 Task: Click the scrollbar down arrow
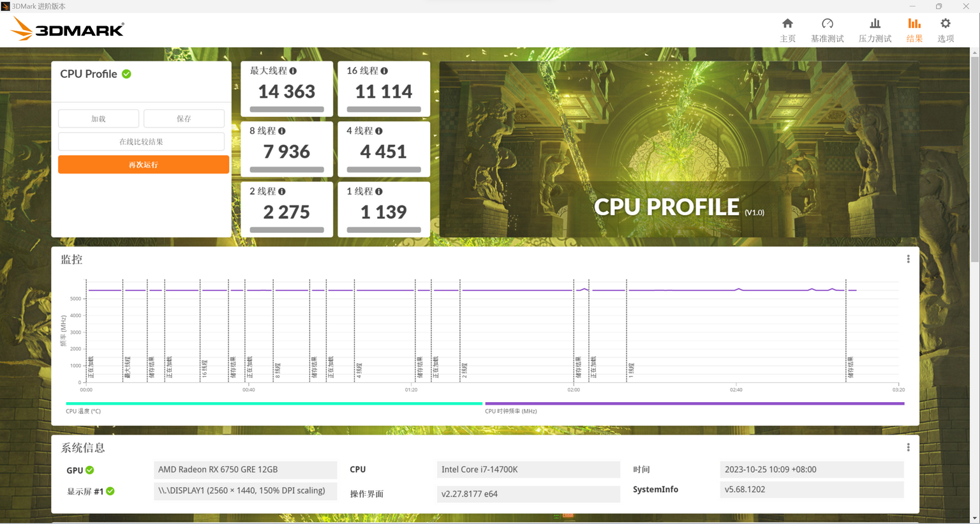[x=974, y=519]
